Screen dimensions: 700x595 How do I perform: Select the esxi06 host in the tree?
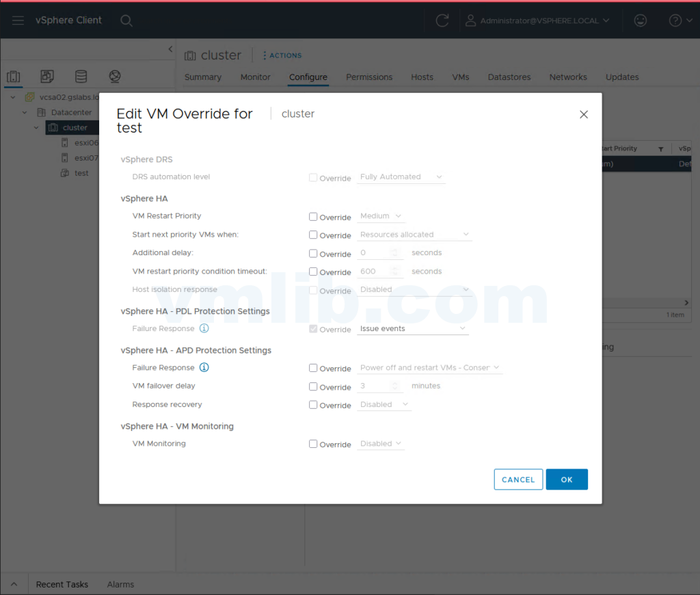(x=85, y=142)
